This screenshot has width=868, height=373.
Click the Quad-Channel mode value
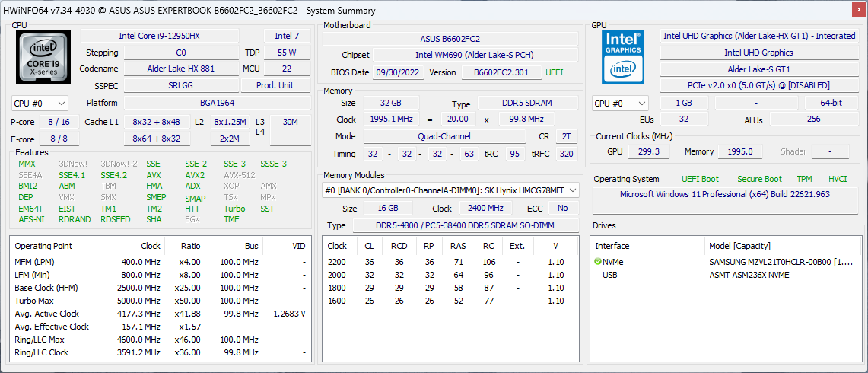[x=444, y=136]
